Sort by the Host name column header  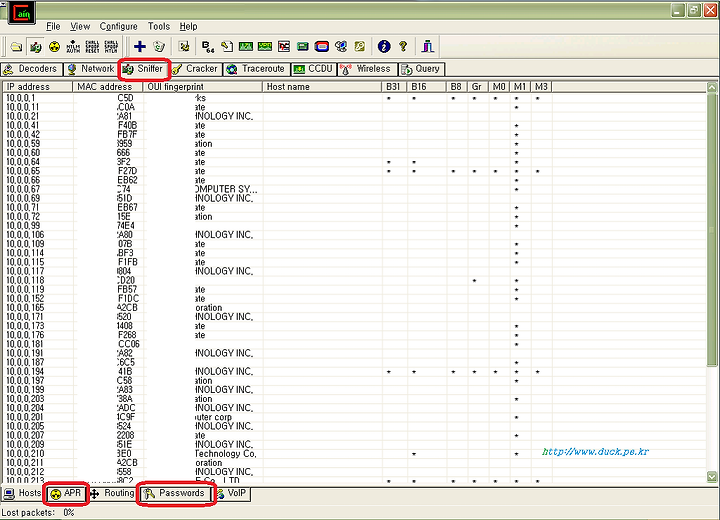pos(322,87)
